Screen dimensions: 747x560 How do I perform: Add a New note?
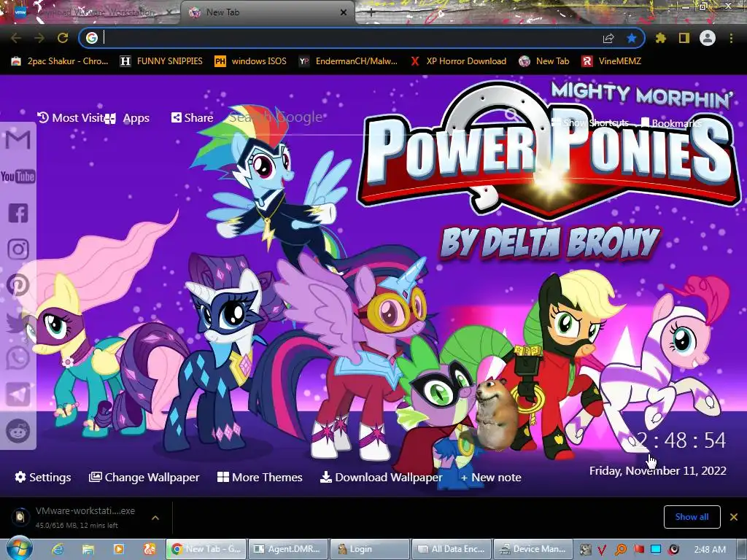tap(491, 477)
